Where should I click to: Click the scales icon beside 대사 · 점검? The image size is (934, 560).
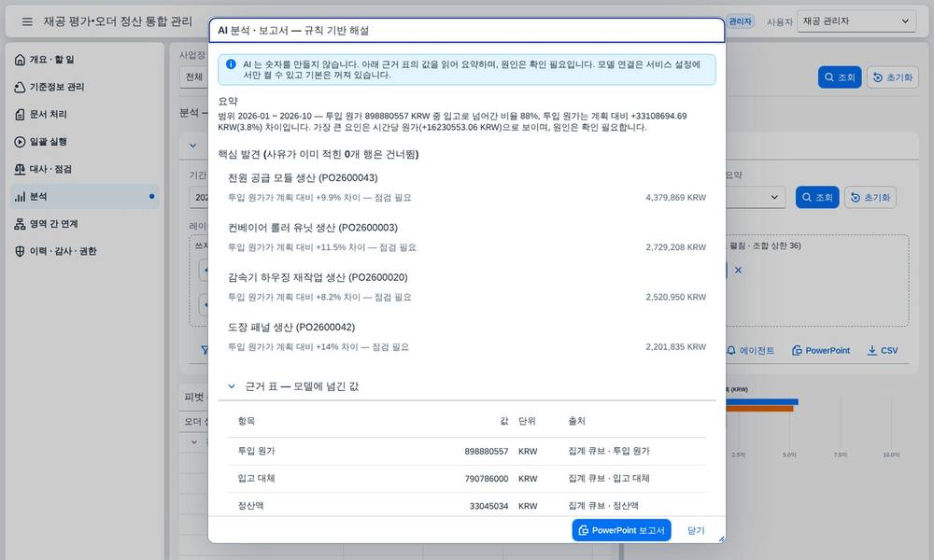pos(20,169)
